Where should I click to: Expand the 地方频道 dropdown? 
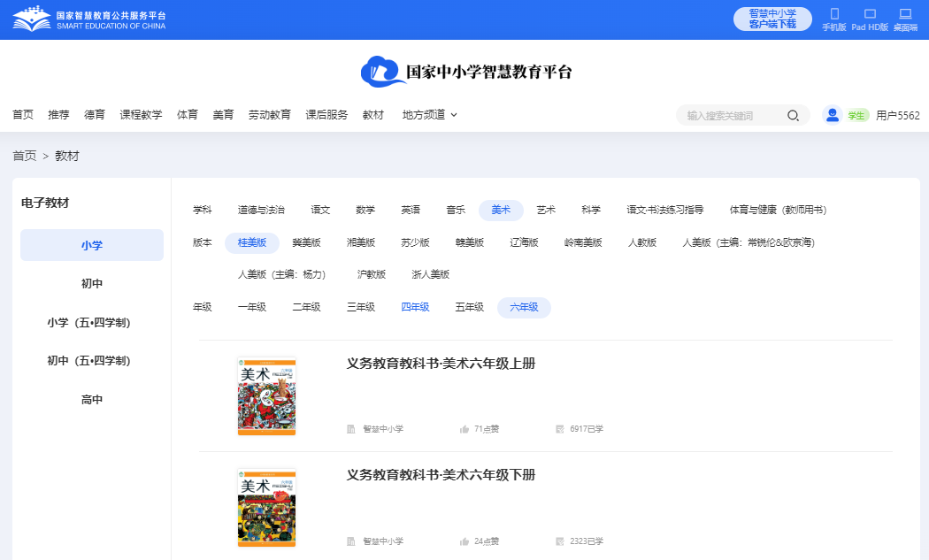pos(429,115)
